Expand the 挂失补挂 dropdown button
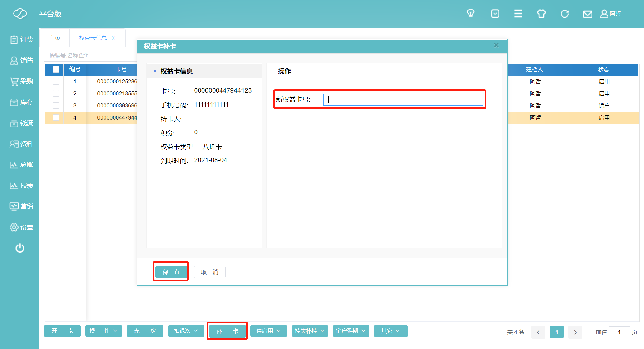This screenshot has height=349, width=644. coord(309,331)
